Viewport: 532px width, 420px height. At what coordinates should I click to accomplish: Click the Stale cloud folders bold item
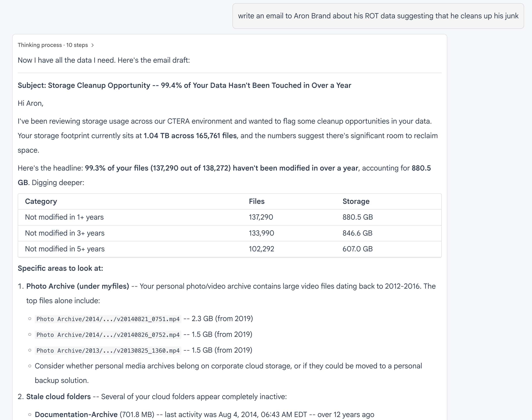tap(59, 397)
